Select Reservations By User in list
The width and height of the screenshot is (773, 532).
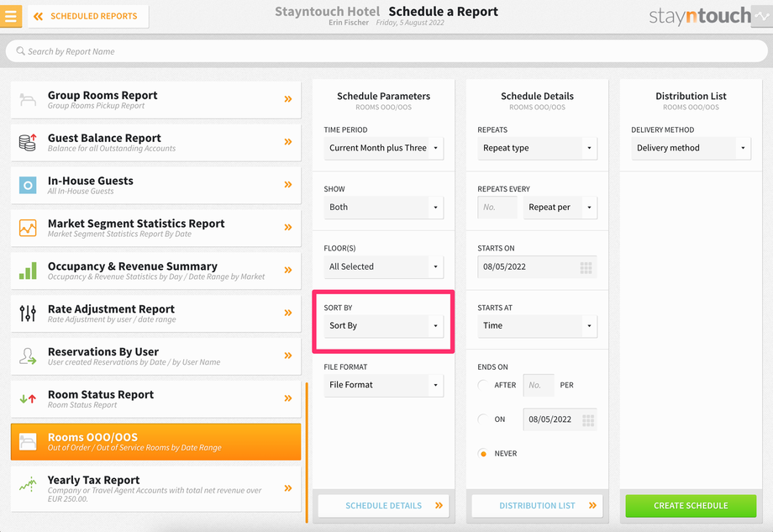click(x=155, y=356)
